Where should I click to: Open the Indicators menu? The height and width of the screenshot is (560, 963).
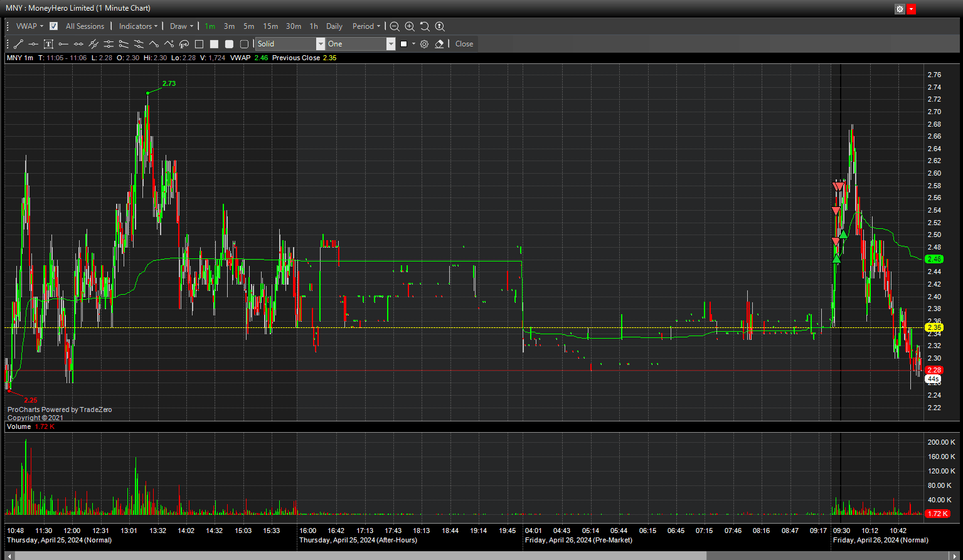[138, 26]
